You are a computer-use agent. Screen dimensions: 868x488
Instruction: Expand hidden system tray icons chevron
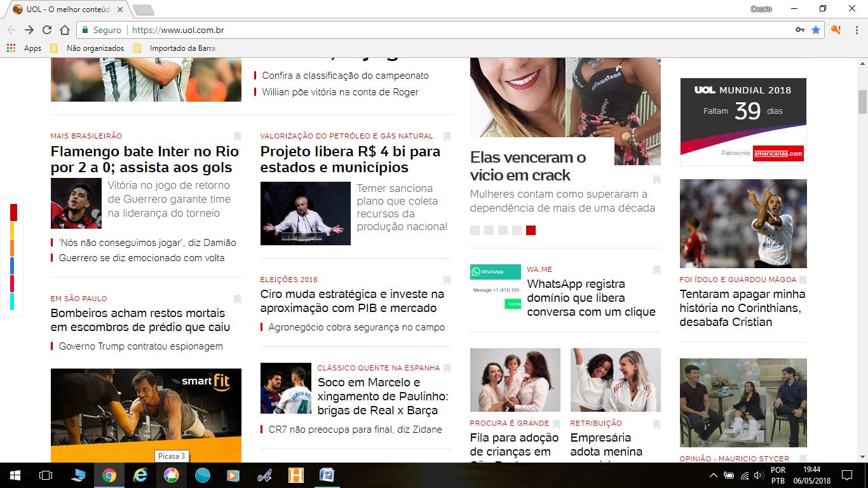click(713, 475)
